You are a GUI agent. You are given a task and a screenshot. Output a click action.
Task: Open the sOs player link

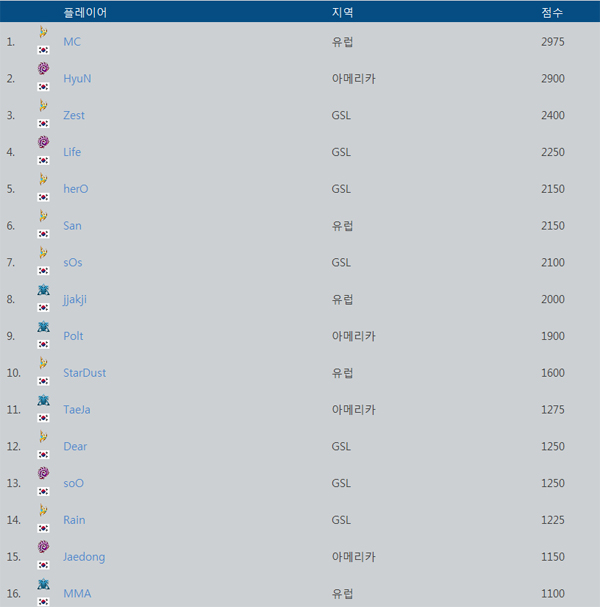[x=73, y=262]
